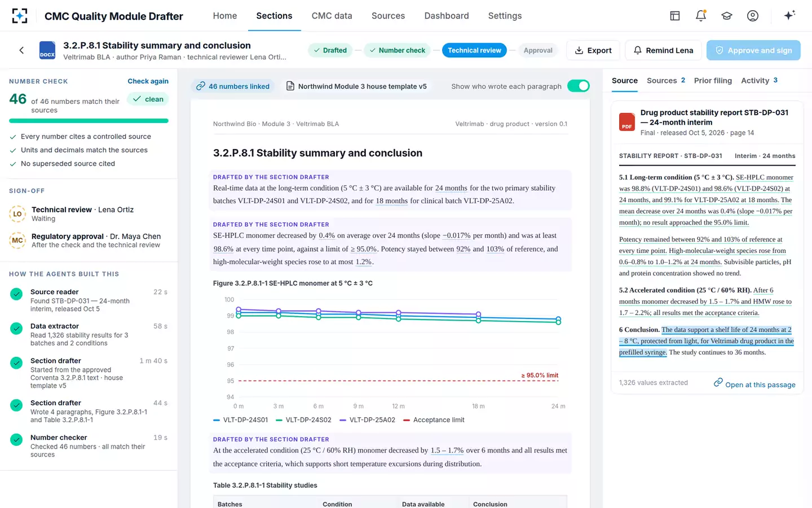Screen dimensions: 812x508
Task: Click the linked value 98.6% in paragraph
Action: pyautogui.click(x=223, y=249)
